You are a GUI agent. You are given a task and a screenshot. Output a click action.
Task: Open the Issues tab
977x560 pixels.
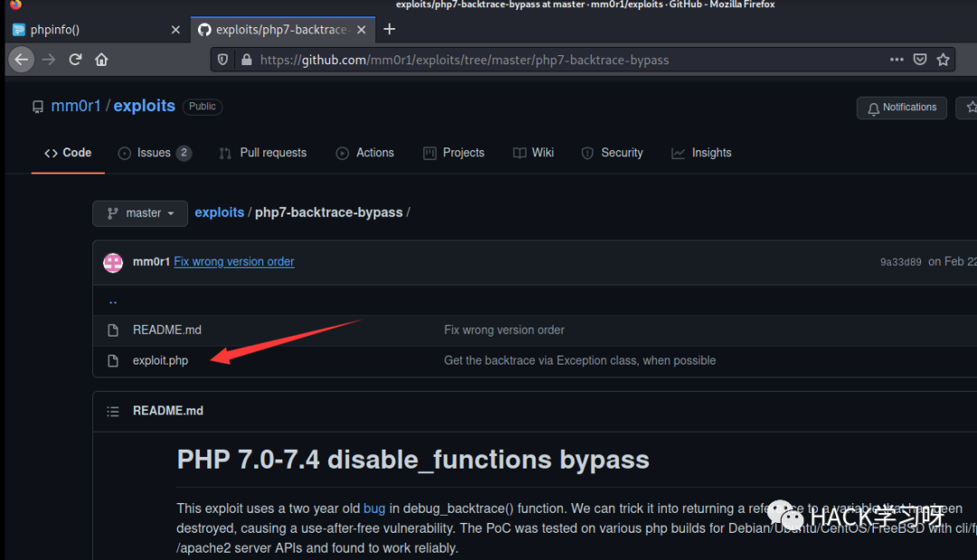tap(155, 153)
